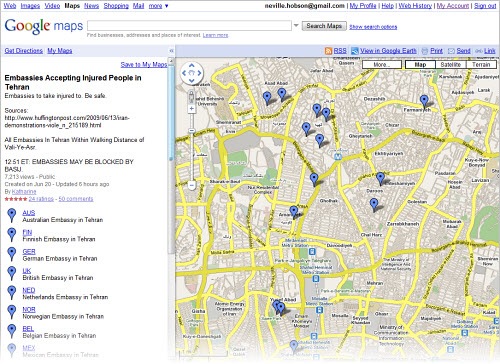The height and width of the screenshot is (364, 500).
Task: Click the pin icon next to AUS
Action: coord(12,215)
